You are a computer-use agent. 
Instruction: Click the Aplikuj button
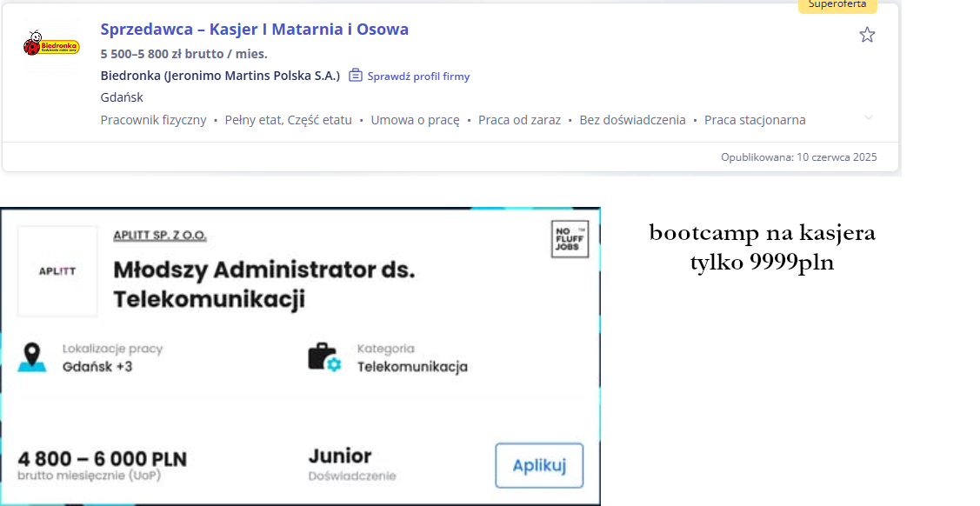pos(539,465)
